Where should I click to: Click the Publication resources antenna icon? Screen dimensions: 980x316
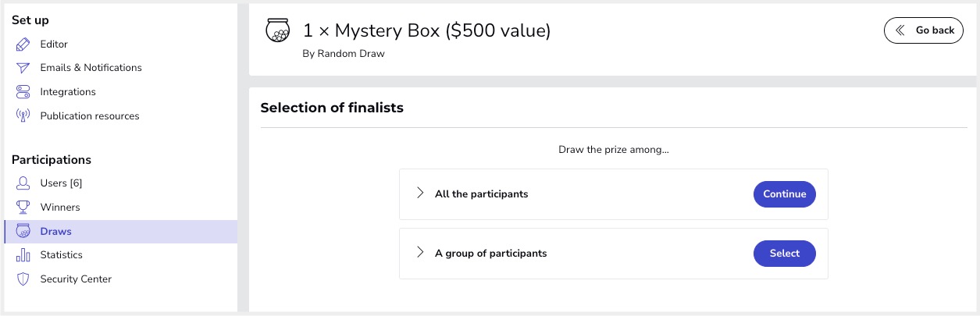(x=23, y=115)
